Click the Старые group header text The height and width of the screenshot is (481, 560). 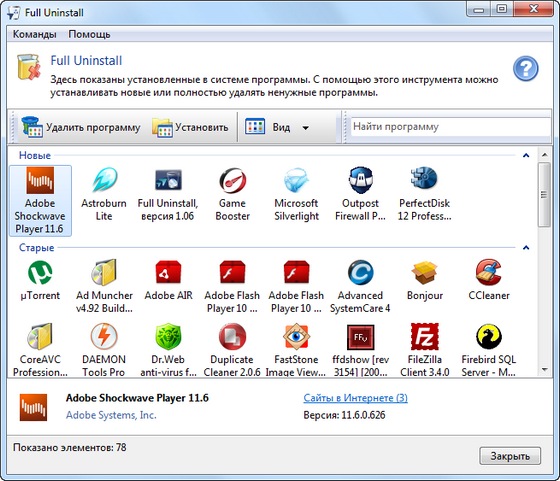pos(36,248)
